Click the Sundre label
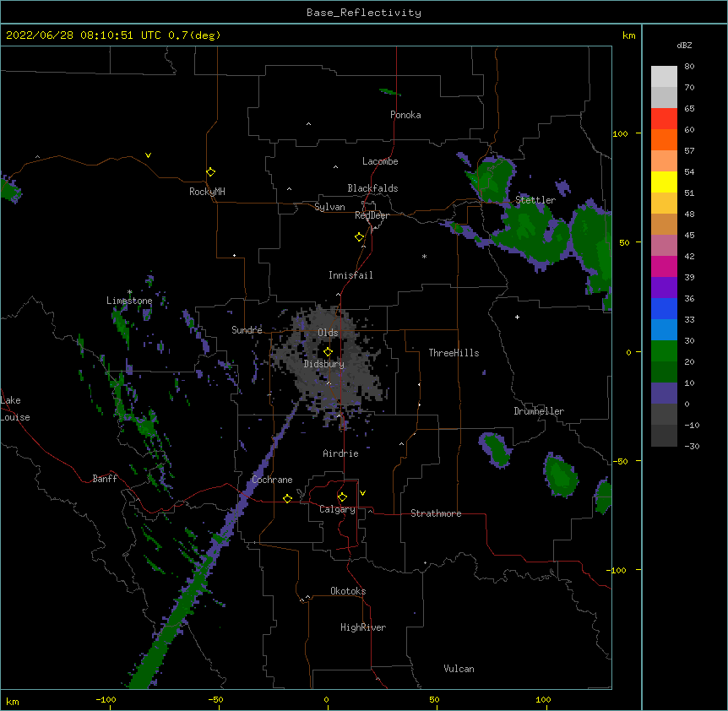This screenshot has width=728, height=711. pos(247,330)
